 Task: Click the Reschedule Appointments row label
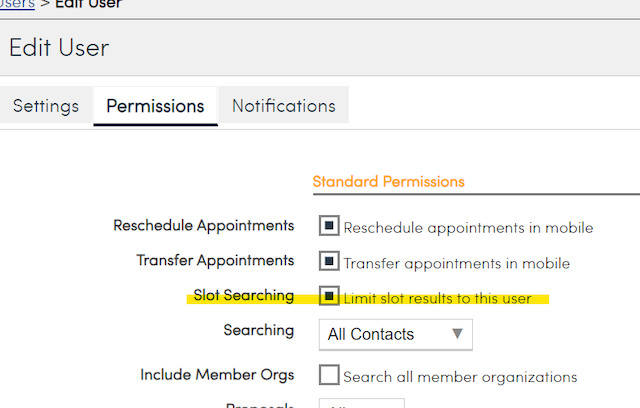click(204, 226)
